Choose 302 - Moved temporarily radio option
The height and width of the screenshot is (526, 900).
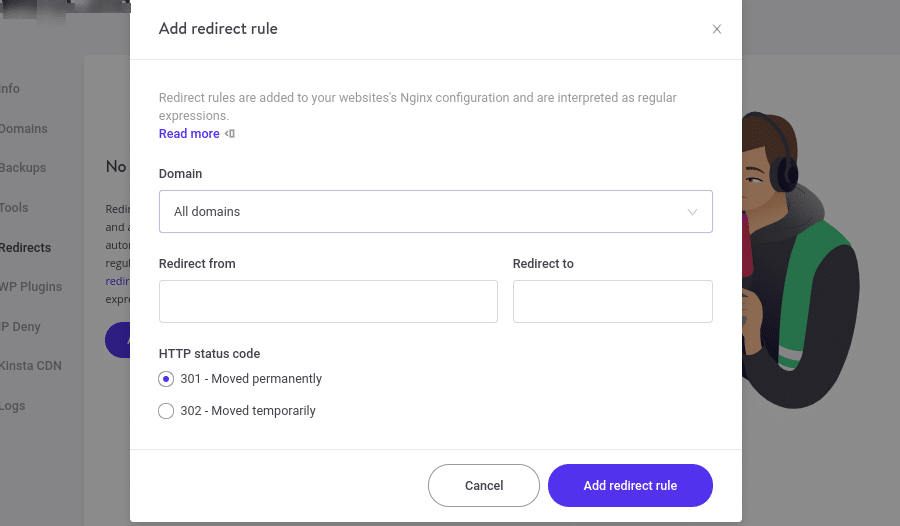click(166, 411)
